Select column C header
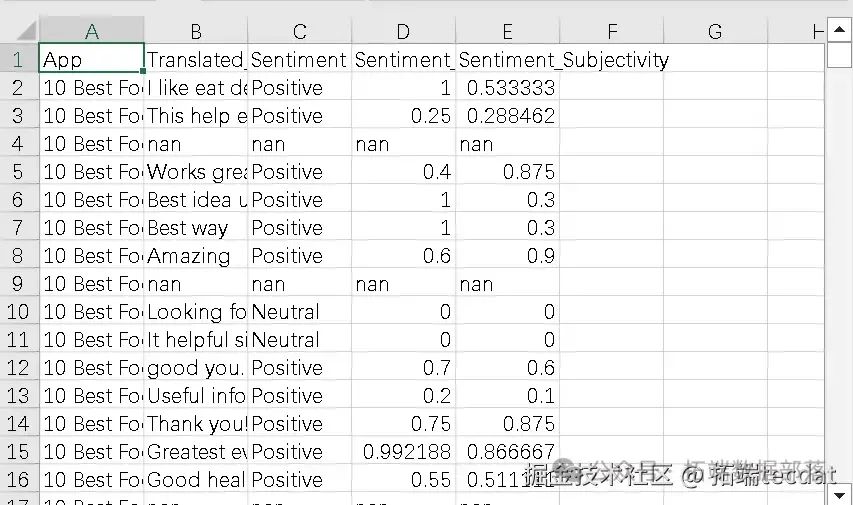This screenshot has height=505, width=853. coord(299,32)
